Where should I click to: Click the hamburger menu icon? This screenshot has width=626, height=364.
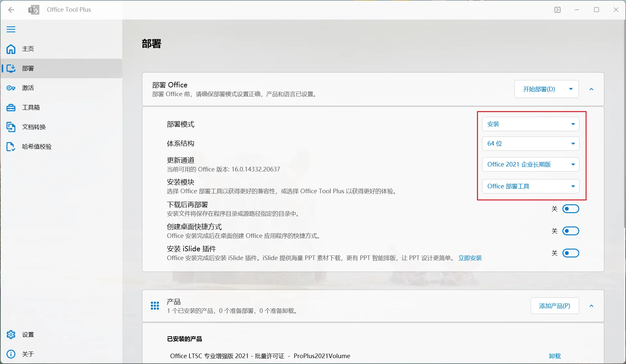pos(11,29)
